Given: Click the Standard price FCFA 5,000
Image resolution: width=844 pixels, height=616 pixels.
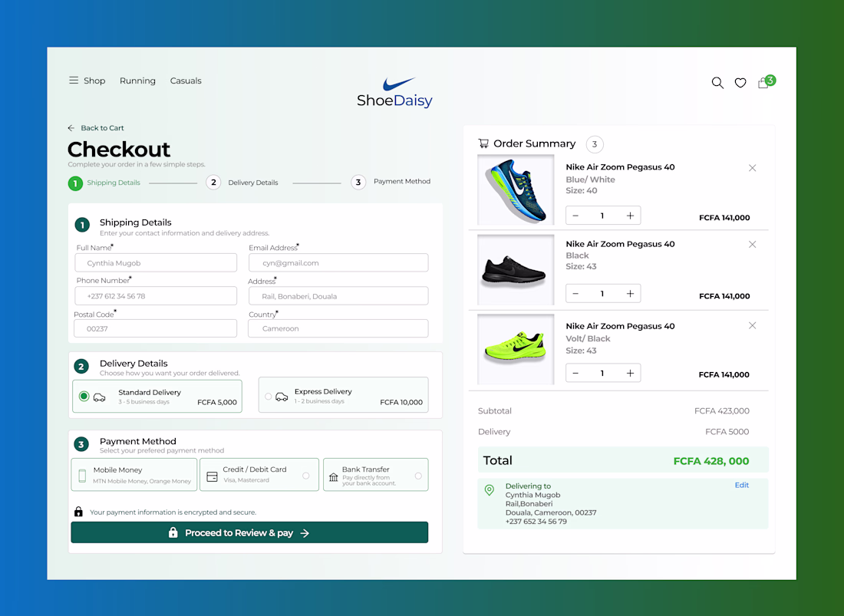Looking at the screenshot, I should click(217, 403).
